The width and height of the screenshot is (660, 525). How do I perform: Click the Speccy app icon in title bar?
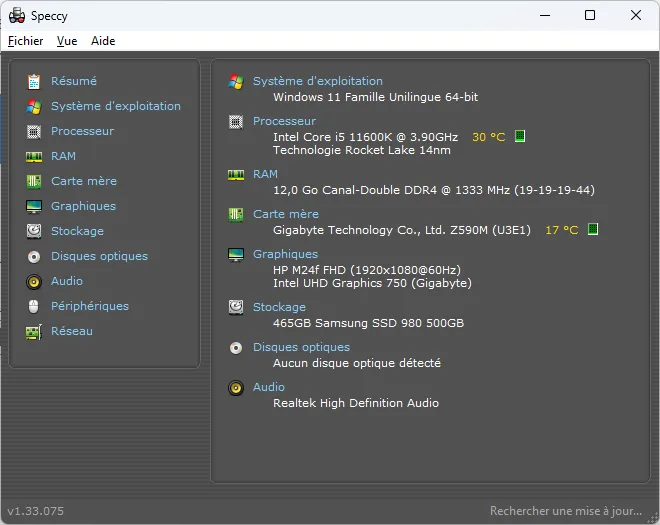point(17,16)
